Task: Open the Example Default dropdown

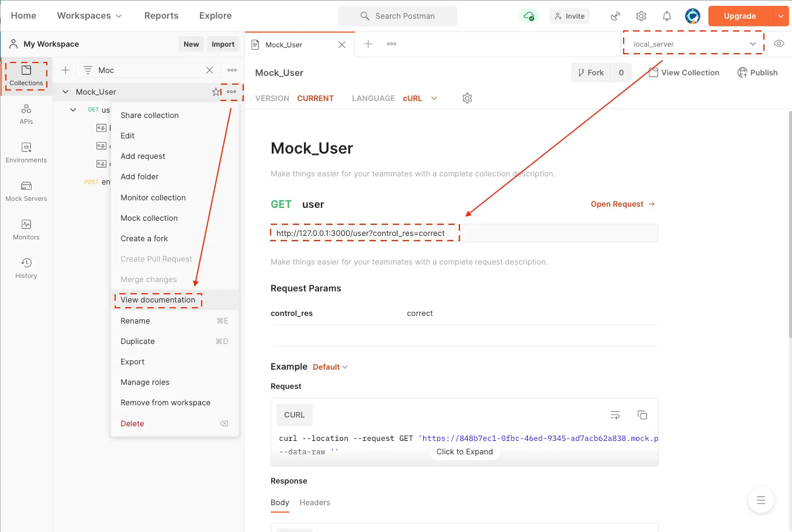Action: 330,367
